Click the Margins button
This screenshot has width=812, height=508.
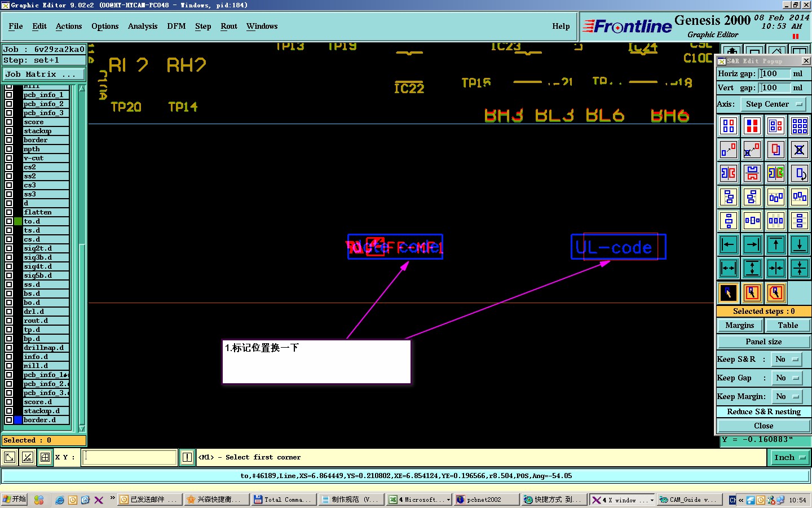[x=740, y=325]
